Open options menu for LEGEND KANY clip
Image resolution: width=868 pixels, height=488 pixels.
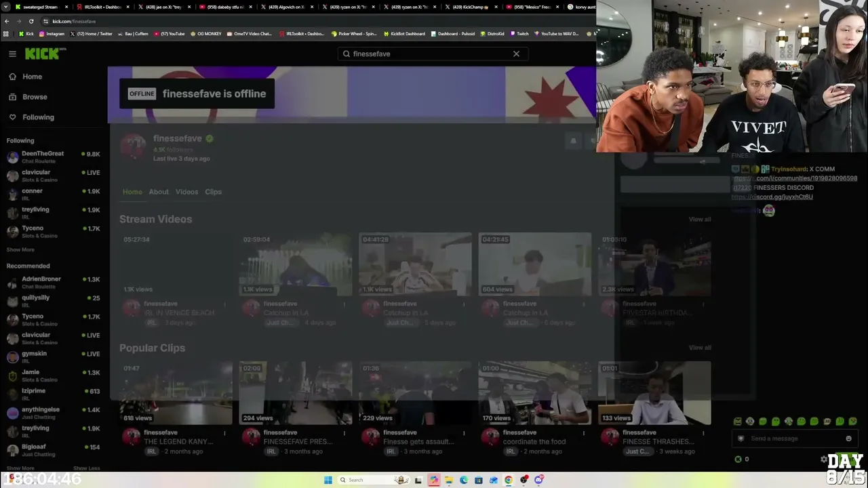click(224, 432)
